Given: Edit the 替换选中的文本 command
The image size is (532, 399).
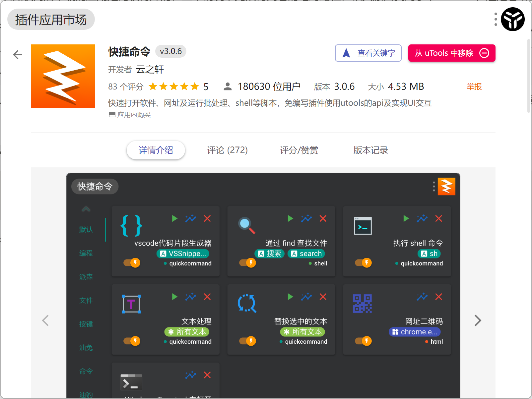Looking at the screenshot, I should pos(306,297).
